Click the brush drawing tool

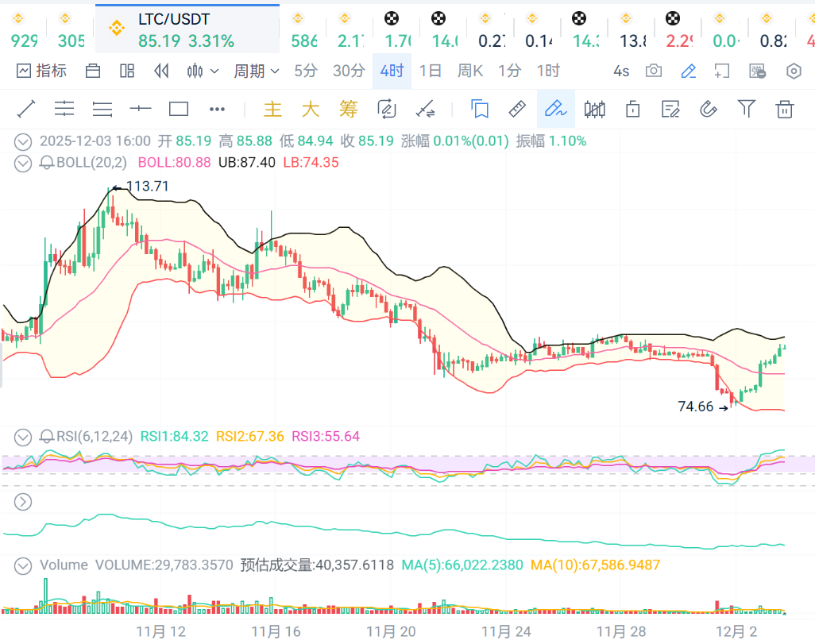point(555,109)
